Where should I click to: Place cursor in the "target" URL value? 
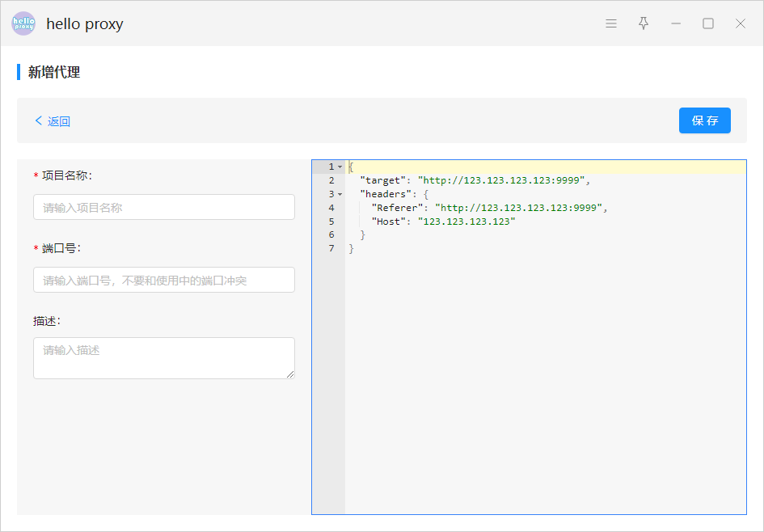[503, 180]
